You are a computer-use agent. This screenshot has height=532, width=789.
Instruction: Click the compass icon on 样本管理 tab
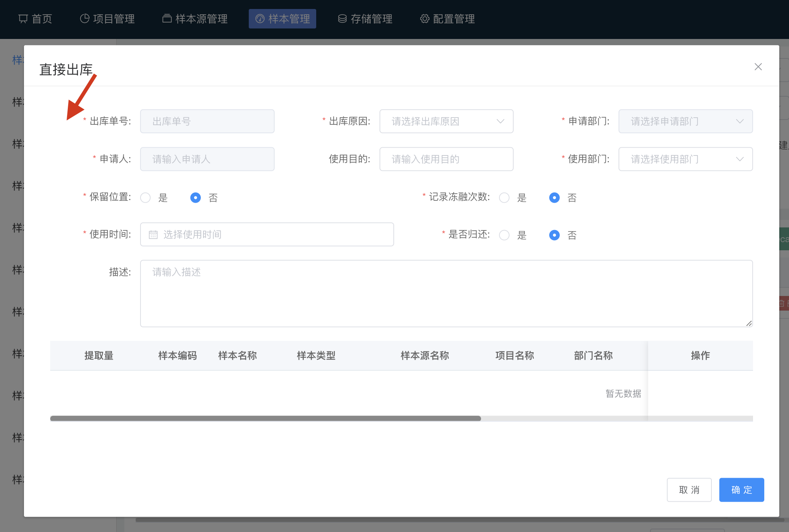coord(260,19)
